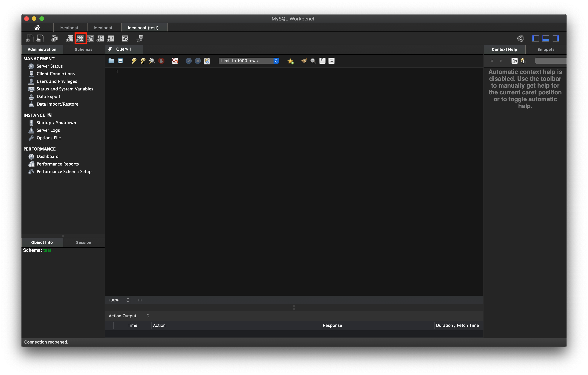Image resolution: width=588 pixels, height=375 pixels.
Task: Open preferences gear icon
Action: click(521, 38)
